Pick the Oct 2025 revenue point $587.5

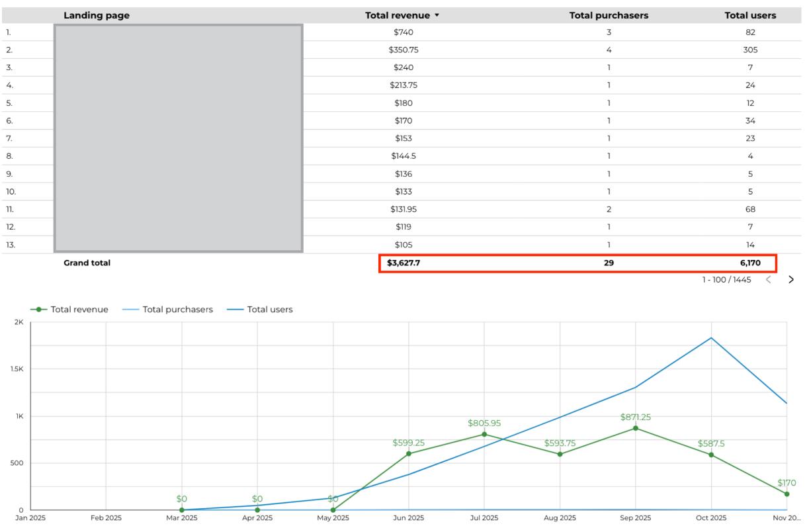[711, 455]
